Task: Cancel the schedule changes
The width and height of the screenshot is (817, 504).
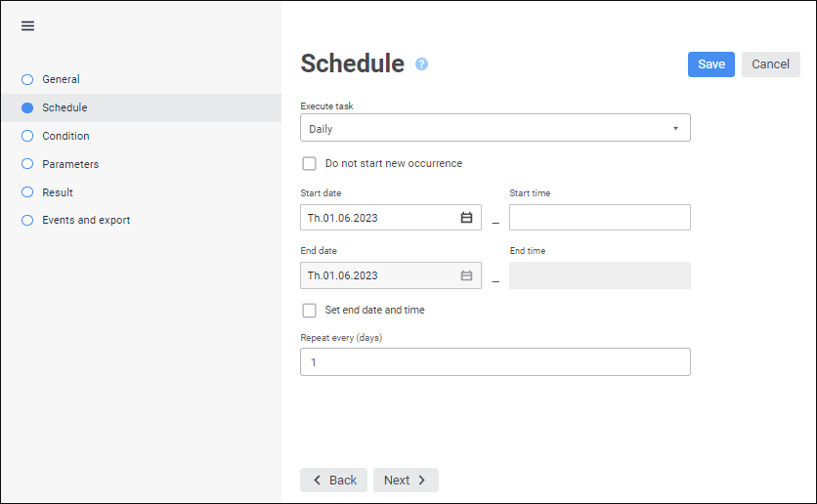Action: click(770, 64)
